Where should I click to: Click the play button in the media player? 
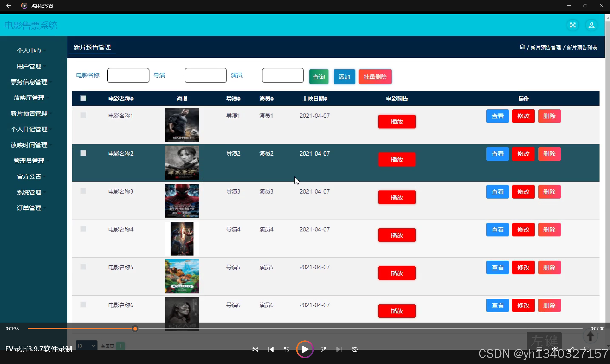tap(305, 349)
